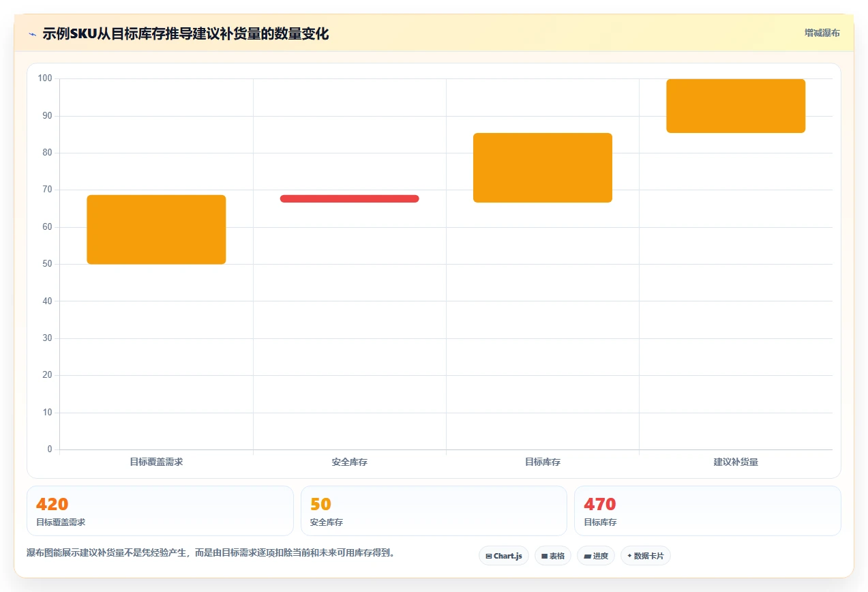The width and height of the screenshot is (868, 592).
Task: Click the y-axis value 20
Action: (x=47, y=375)
